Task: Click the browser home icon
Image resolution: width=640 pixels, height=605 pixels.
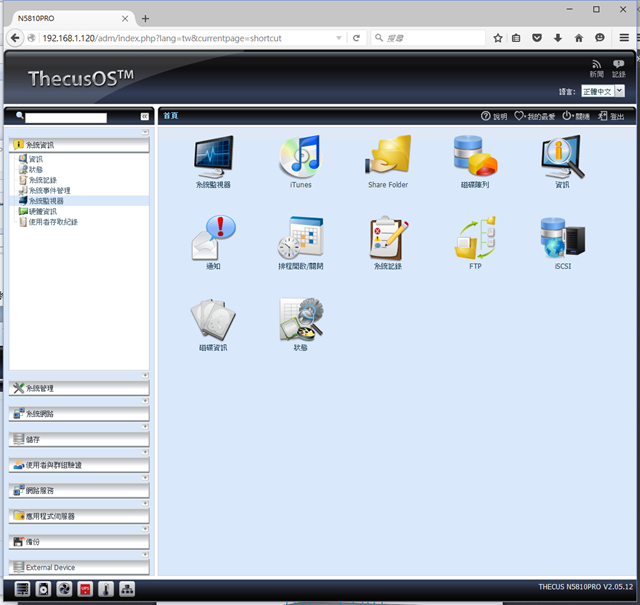Action: coord(579,38)
